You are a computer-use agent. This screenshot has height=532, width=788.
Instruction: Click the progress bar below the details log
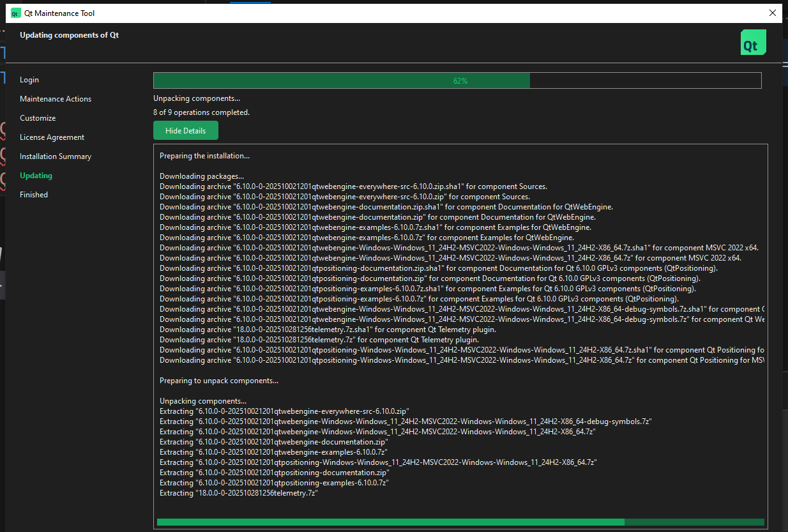click(x=460, y=522)
